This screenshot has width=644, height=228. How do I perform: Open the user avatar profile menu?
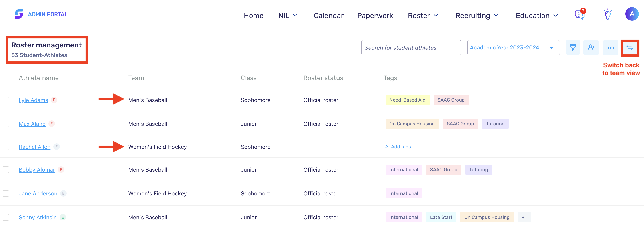(x=632, y=14)
